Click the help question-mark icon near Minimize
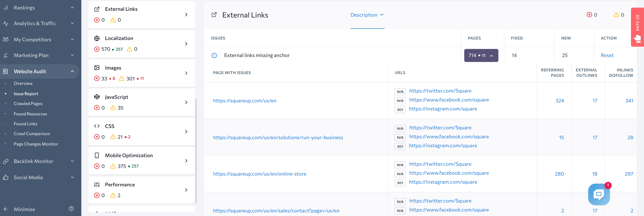 71,209
